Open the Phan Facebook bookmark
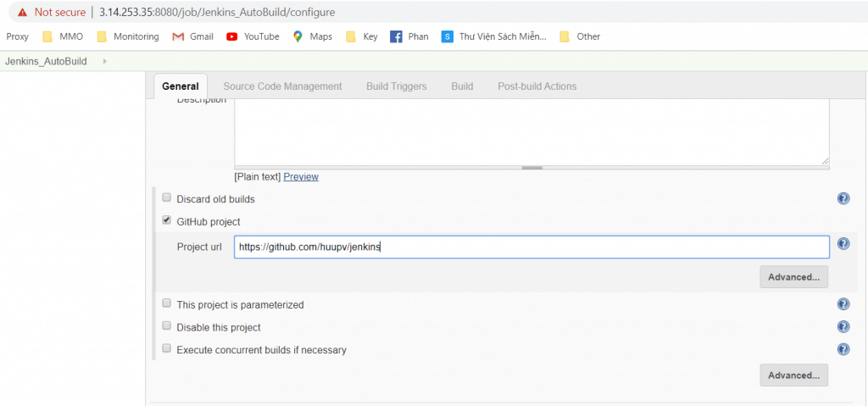The image size is (868, 406). (409, 36)
